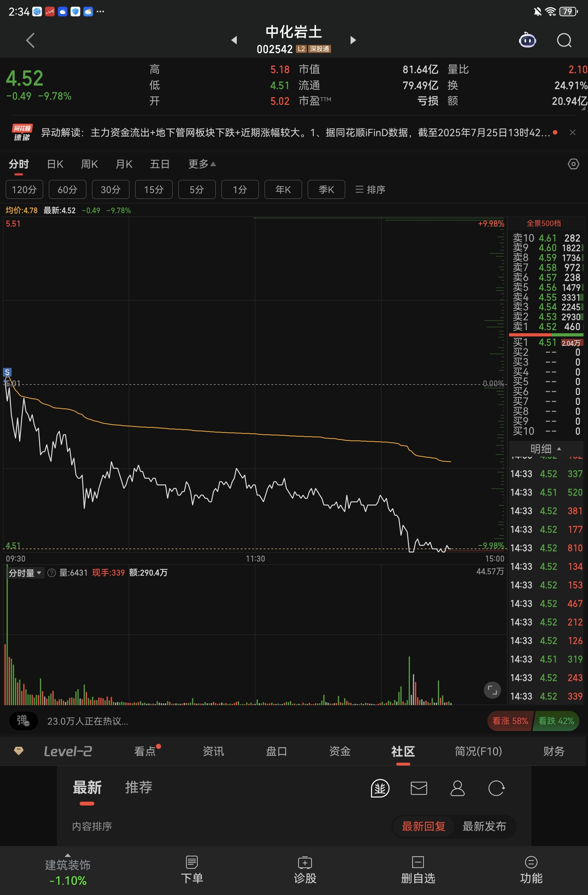Open the community 业 badge icon
This screenshot has width=588, height=895.
click(x=380, y=788)
